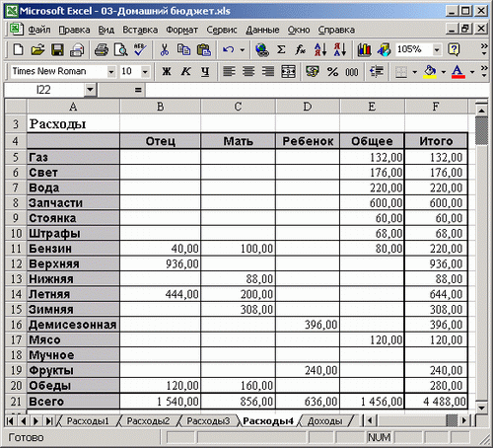Select column header F

(x=436, y=107)
